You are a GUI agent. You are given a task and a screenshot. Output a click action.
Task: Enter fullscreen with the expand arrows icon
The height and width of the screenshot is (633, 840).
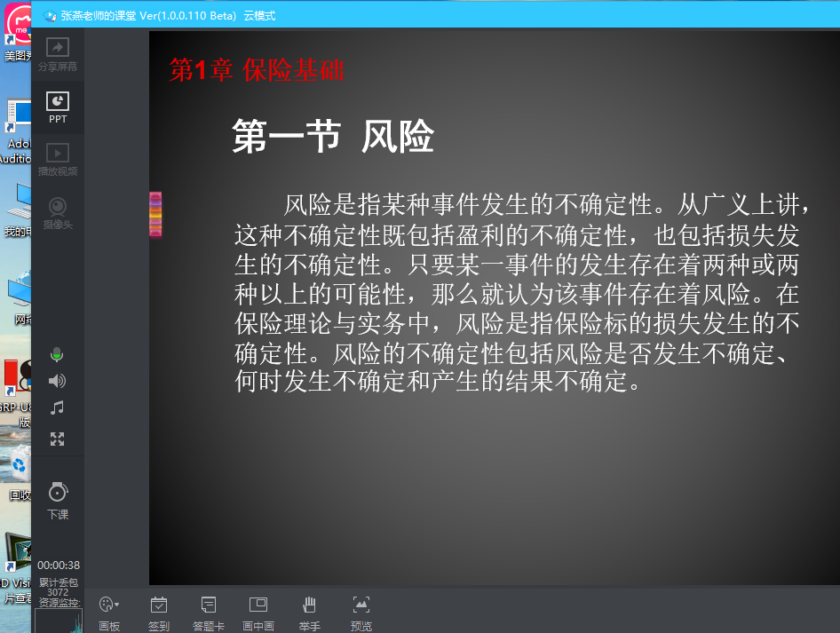(x=57, y=439)
